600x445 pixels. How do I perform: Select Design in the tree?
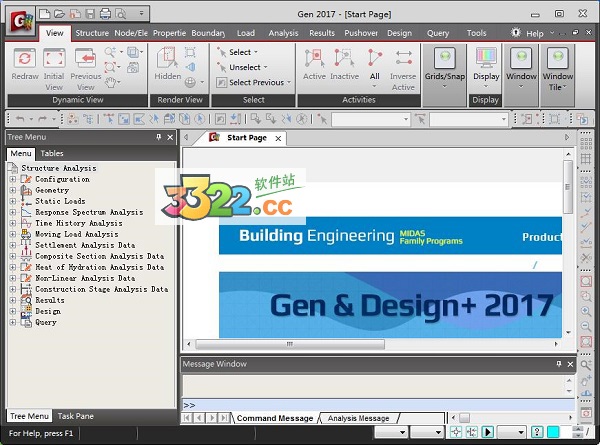48,311
